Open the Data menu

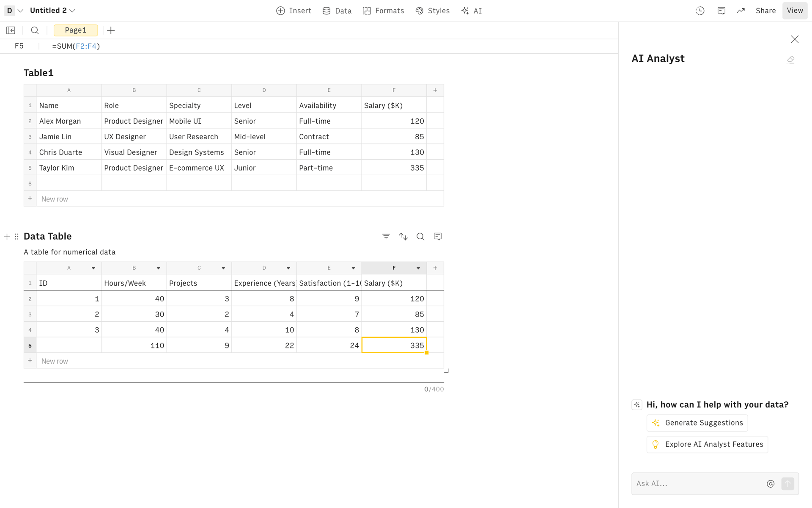[x=337, y=11]
